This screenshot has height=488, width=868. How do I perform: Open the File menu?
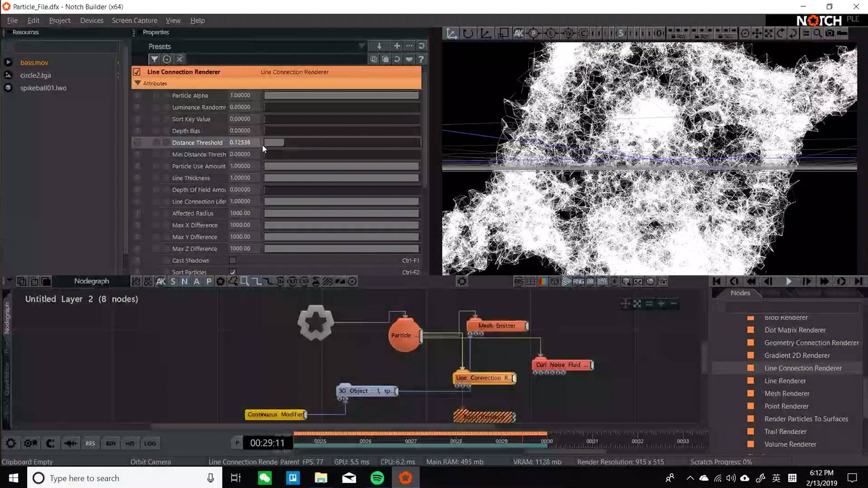tap(12, 20)
